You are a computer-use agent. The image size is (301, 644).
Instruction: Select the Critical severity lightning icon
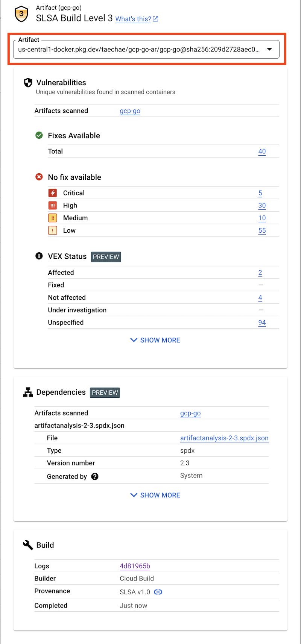click(x=53, y=193)
